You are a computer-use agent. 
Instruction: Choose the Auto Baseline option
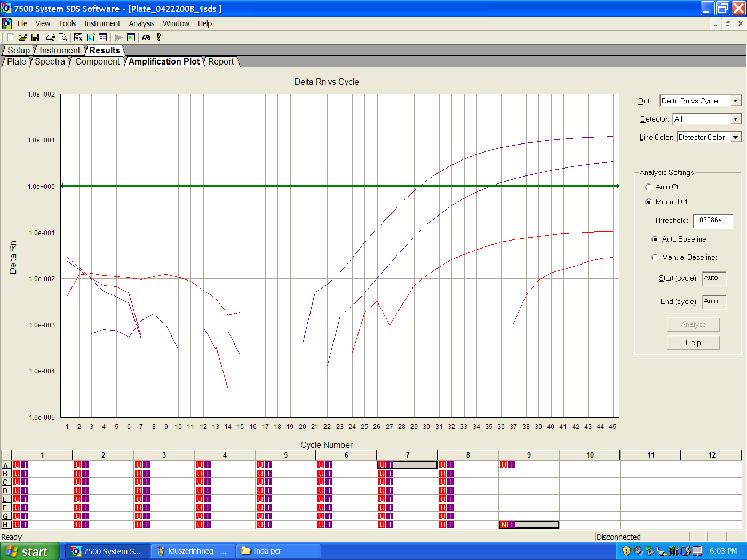[655, 239]
